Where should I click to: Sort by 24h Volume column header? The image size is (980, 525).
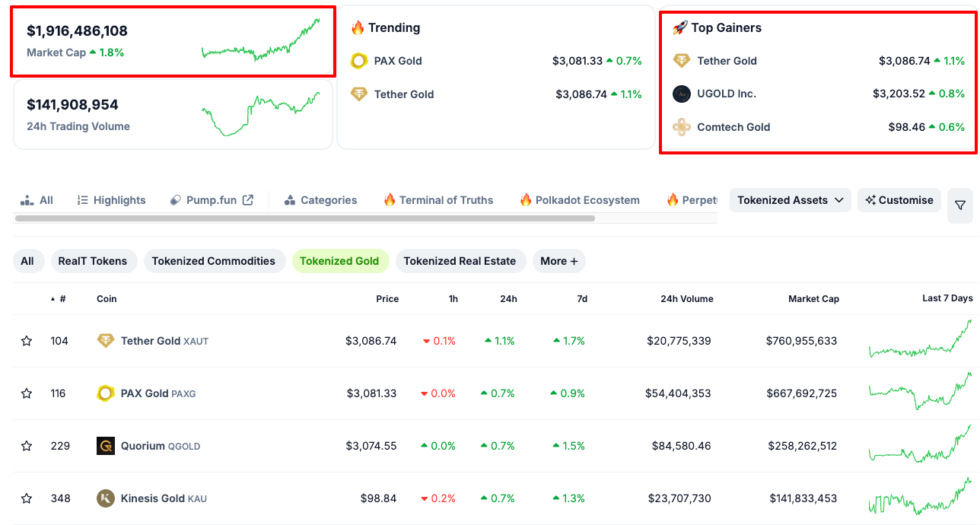687,299
